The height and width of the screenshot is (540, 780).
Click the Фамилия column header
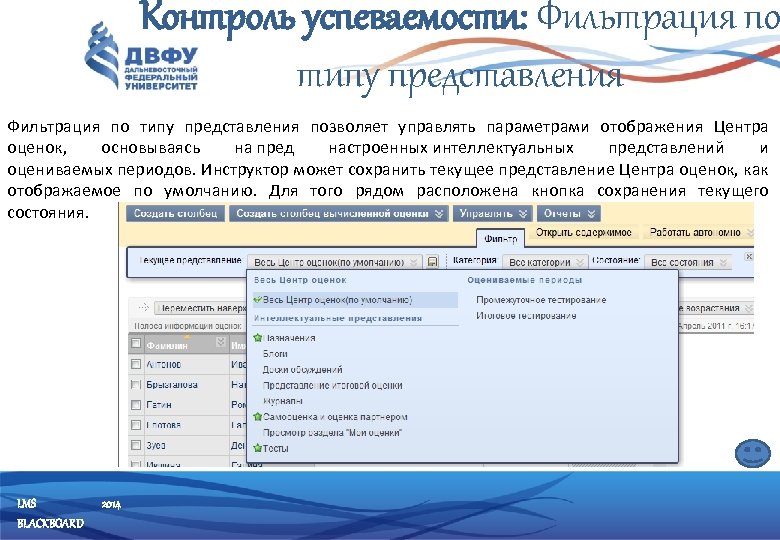click(x=168, y=345)
